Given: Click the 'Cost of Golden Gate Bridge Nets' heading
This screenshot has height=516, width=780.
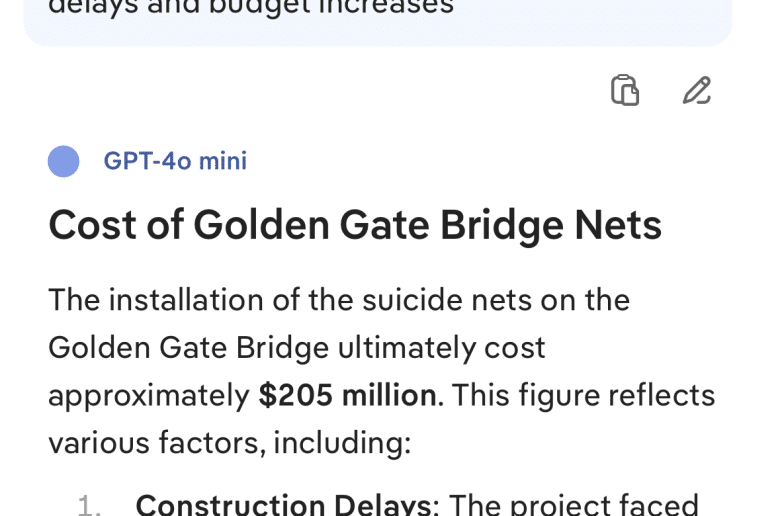Looking at the screenshot, I should (x=355, y=225).
